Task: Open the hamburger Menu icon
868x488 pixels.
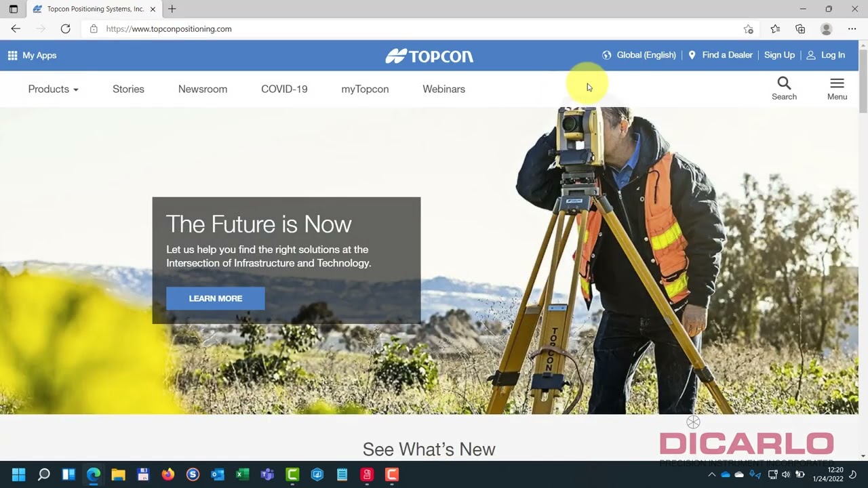Action: pos(837,83)
